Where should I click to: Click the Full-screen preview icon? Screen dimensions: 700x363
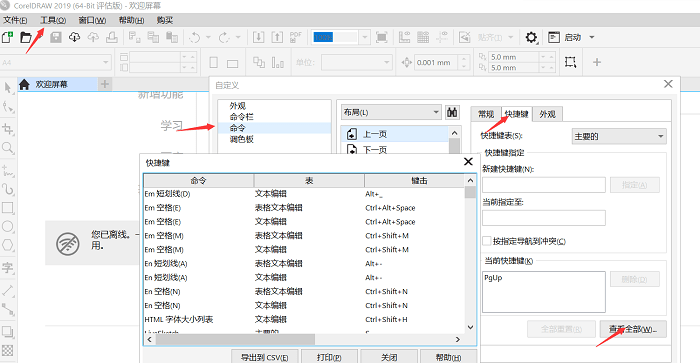[x=382, y=37]
